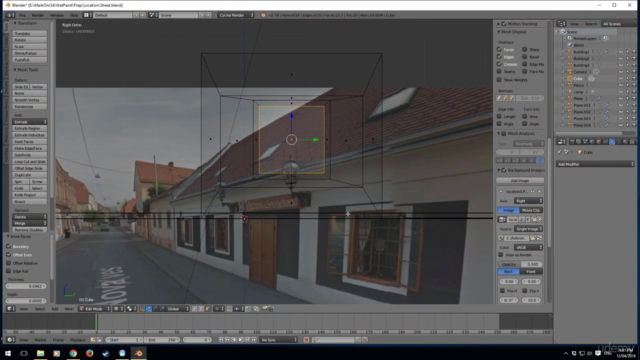This screenshot has width=640, height=360.
Task: Toggle the Offset Even checkbox
Action: tap(9, 255)
